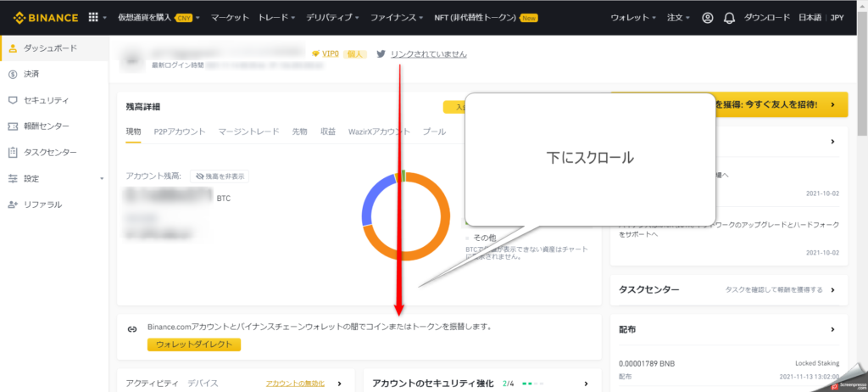Screen dimensions: 868x392
Task: Click the VIP0 link
Action: 330,54
